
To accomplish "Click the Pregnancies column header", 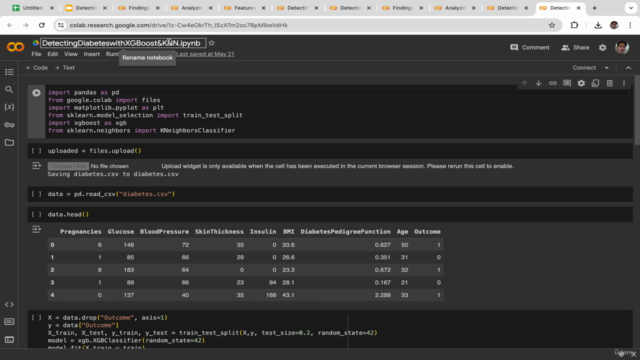I will click(80, 231).
